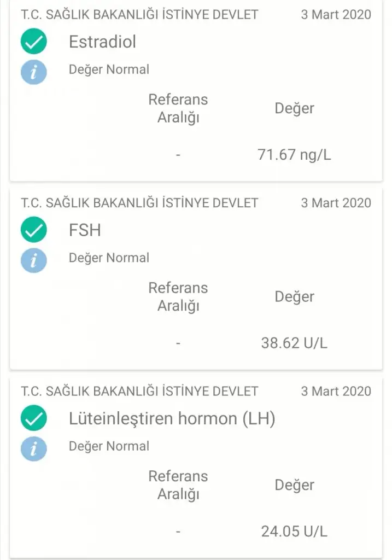Viewport: 392px width, 560px height.
Task: Select the LH value 24.05 U/L
Action: click(294, 532)
